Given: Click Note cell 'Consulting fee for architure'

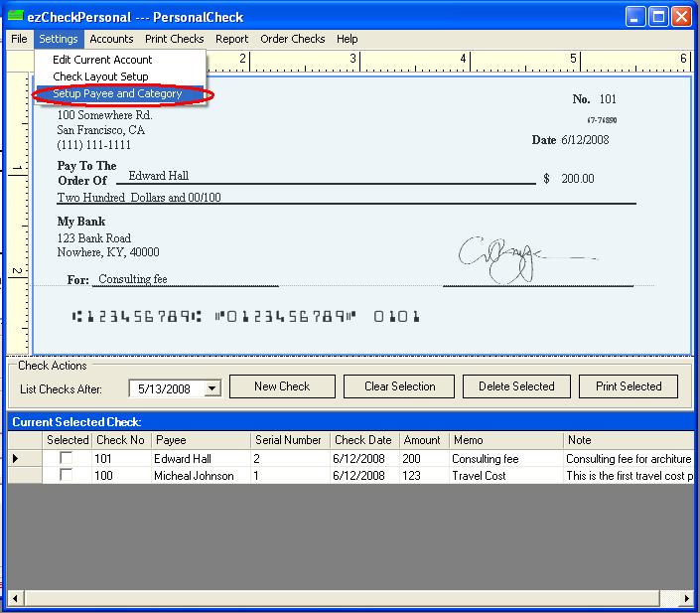Looking at the screenshot, I should tap(629, 458).
